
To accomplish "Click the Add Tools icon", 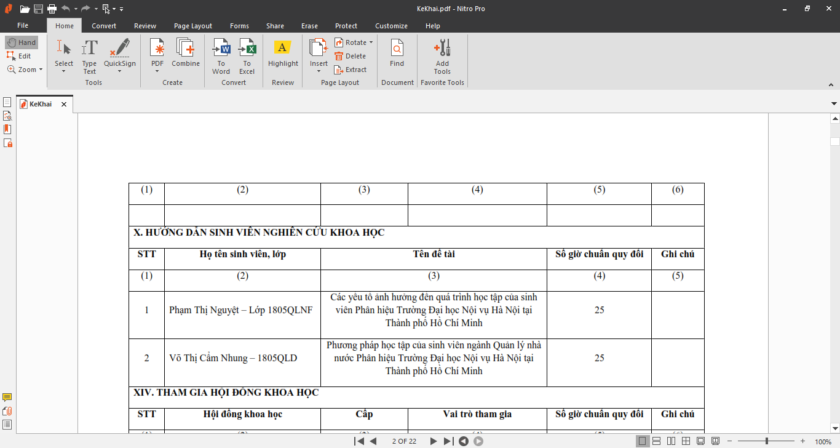I will (442, 52).
